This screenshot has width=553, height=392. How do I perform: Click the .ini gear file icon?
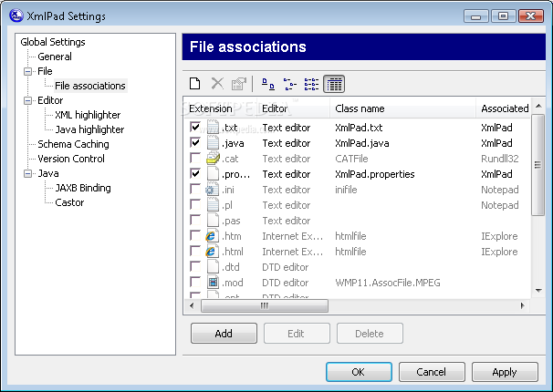point(212,189)
